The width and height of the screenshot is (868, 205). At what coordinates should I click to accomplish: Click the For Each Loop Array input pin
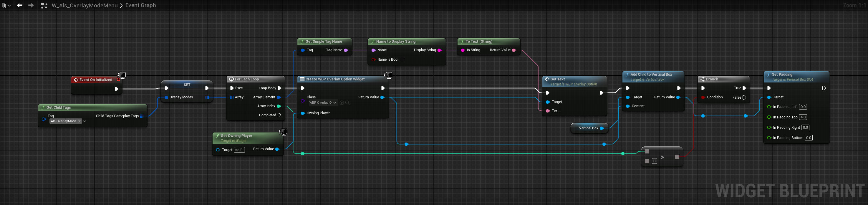tap(232, 97)
